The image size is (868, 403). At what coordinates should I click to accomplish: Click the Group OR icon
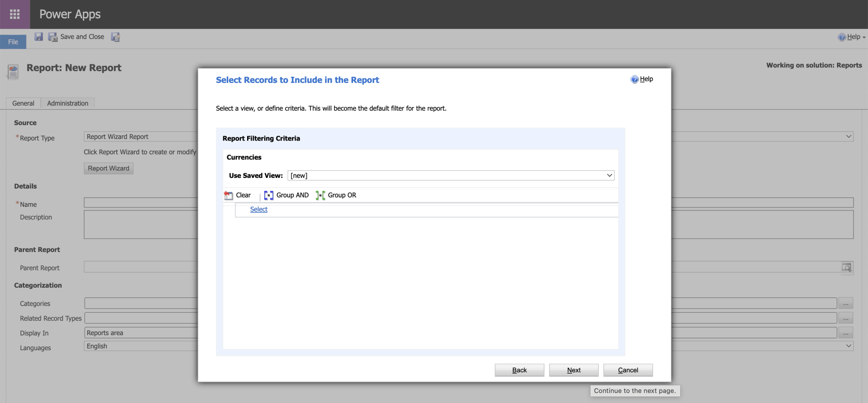[x=320, y=195]
